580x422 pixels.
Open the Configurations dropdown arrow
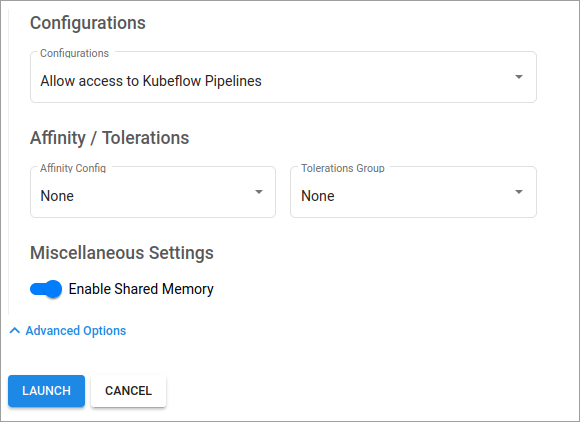(x=519, y=77)
